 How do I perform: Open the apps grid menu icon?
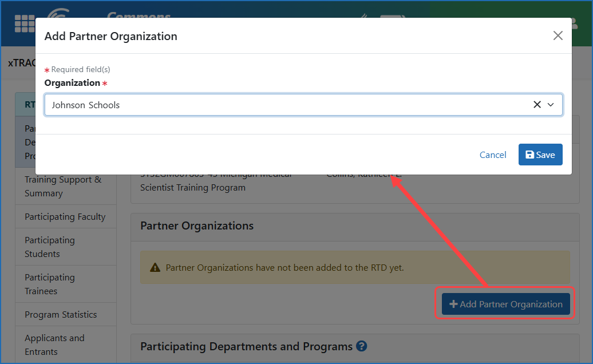(x=24, y=23)
